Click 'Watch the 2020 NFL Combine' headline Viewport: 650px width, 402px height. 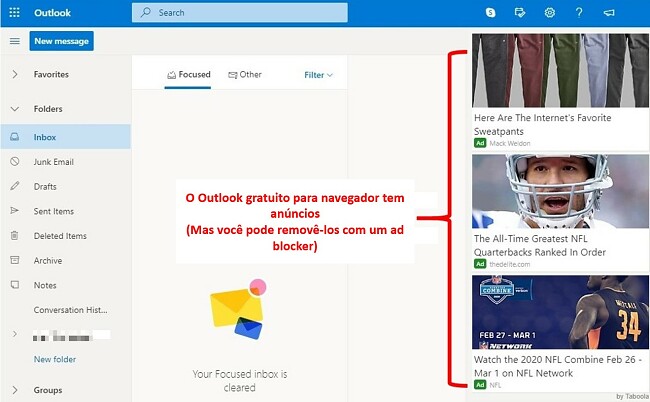[558, 366]
